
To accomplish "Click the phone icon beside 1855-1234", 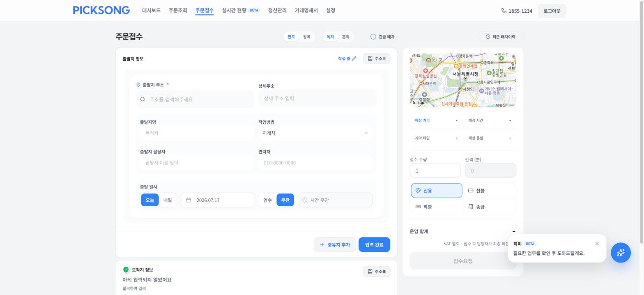I will click(504, 11).
